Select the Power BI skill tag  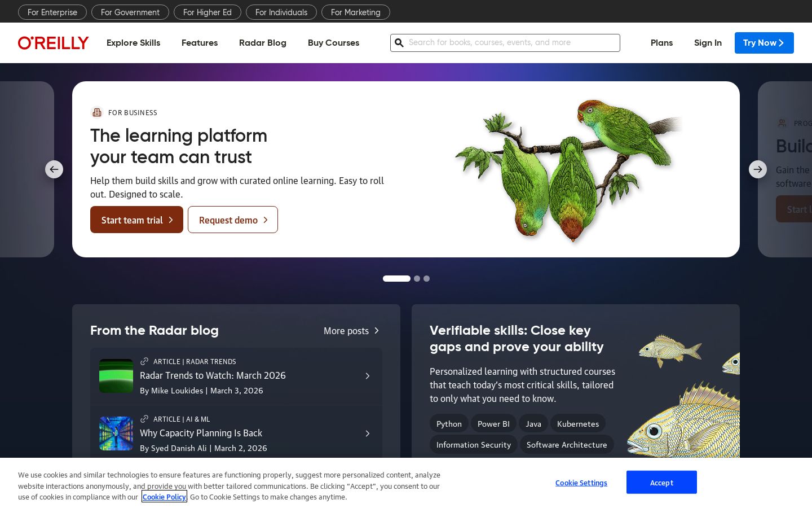point(493,424)
